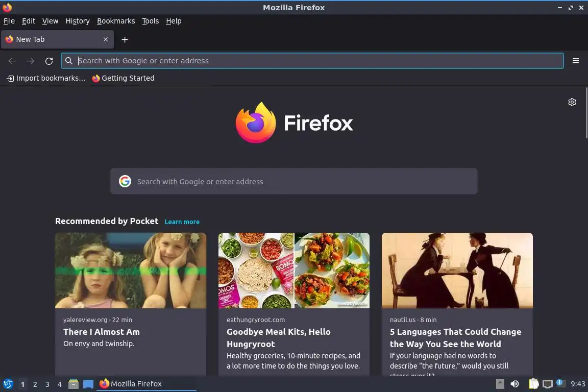
Task: Switch to workspace 2 in the taskbar
Action: pos(35,384)
